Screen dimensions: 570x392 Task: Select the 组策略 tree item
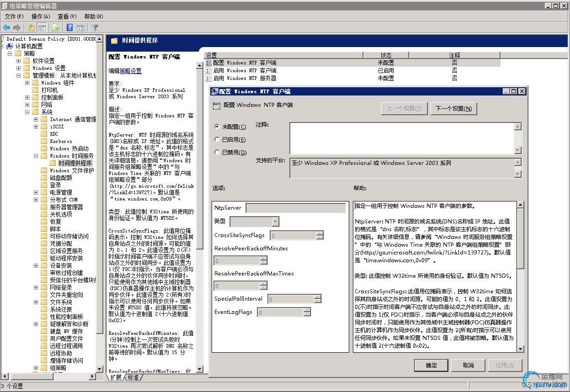(x=58, y=368)
